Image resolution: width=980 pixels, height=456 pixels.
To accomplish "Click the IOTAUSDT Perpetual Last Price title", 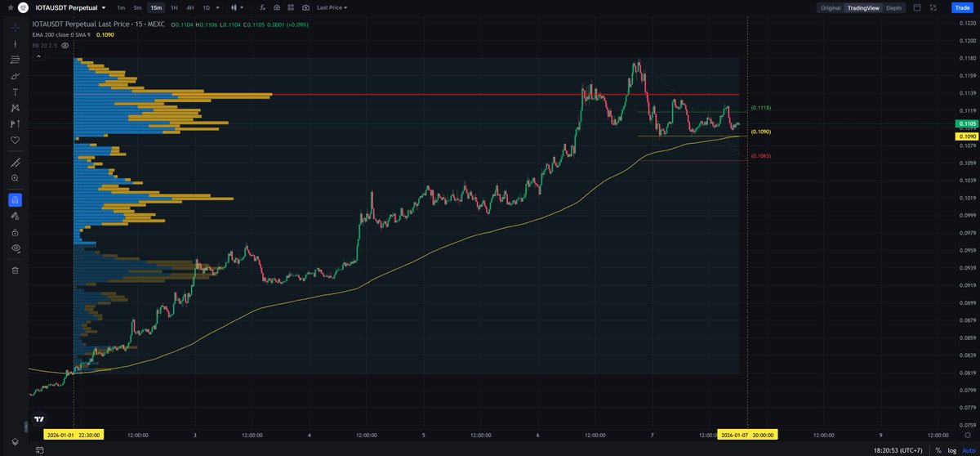I will coord(100,24).
